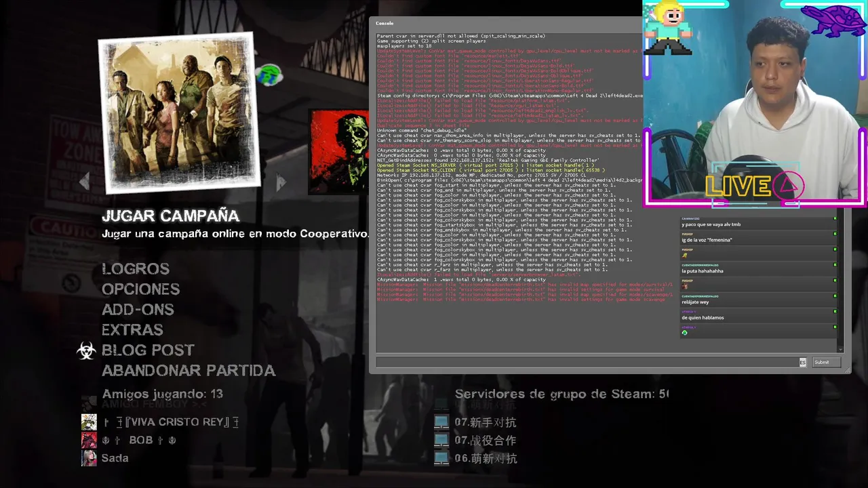This screenshot has width=868, height=488.
Task: Click chat message "relájate wey"
Action: pos(695,302)
